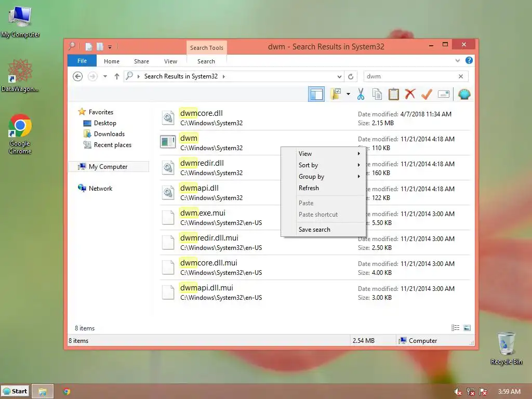Switch to details view icon
532x399 pixels.
point(455,328)
